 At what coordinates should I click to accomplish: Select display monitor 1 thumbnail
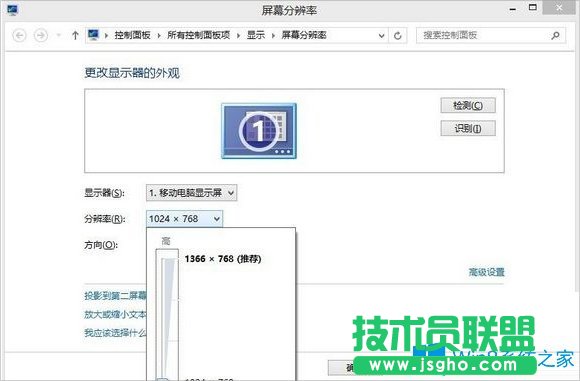[259, 131]
